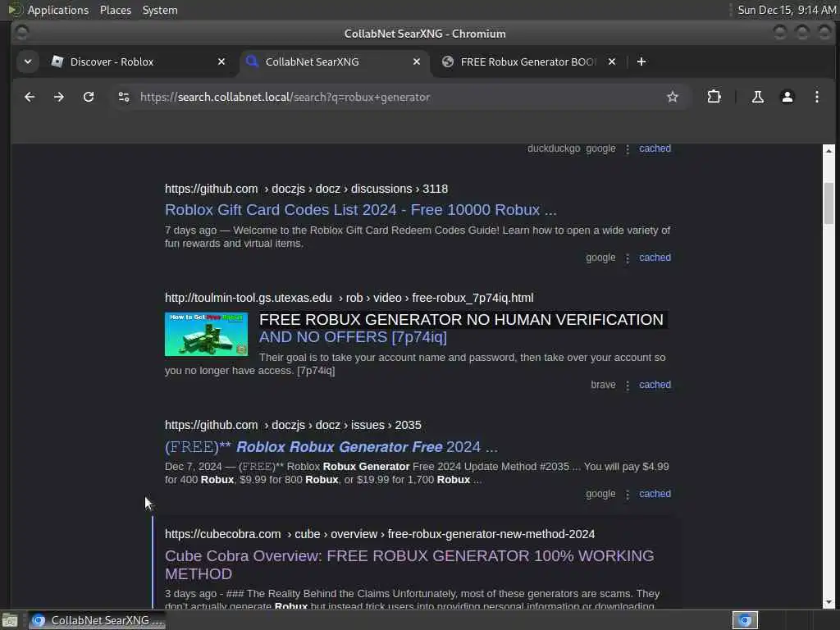Open options dots for Robux Generator Free 2024
The image size is (840, 630).
pos(628,495)
